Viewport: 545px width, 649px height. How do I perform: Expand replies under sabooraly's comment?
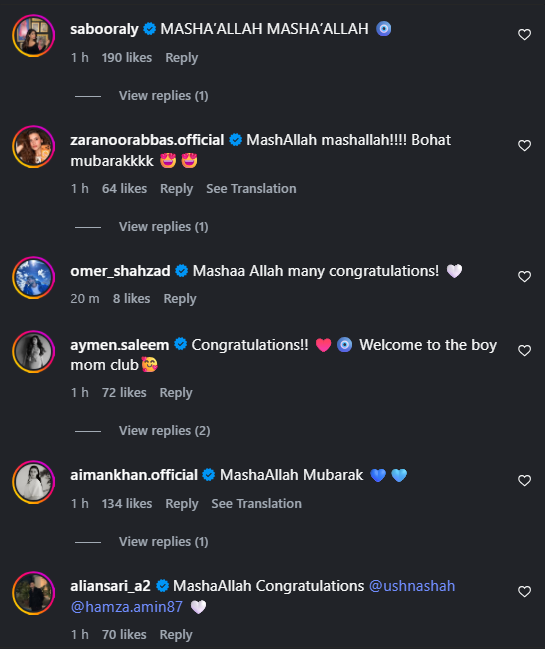click(163, 96)
